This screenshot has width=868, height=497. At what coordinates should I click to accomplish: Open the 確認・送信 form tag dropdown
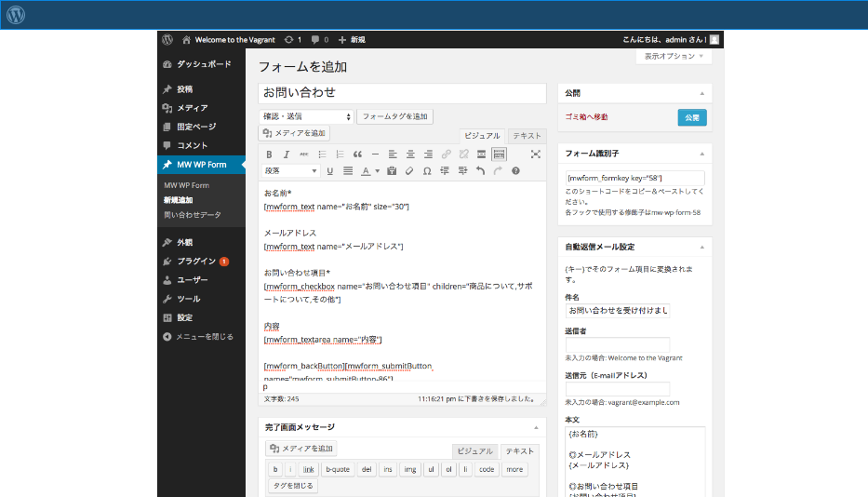[x=306, y=116]
